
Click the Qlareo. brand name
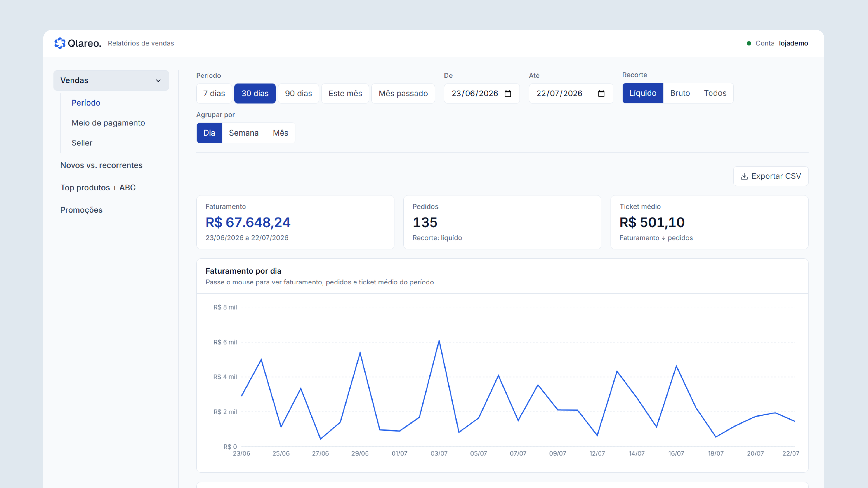pyautogui.click(x=85, y=43)
